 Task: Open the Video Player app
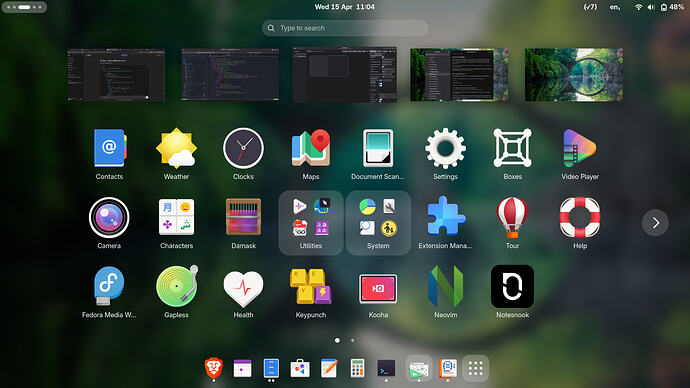(x=580, y=149)
